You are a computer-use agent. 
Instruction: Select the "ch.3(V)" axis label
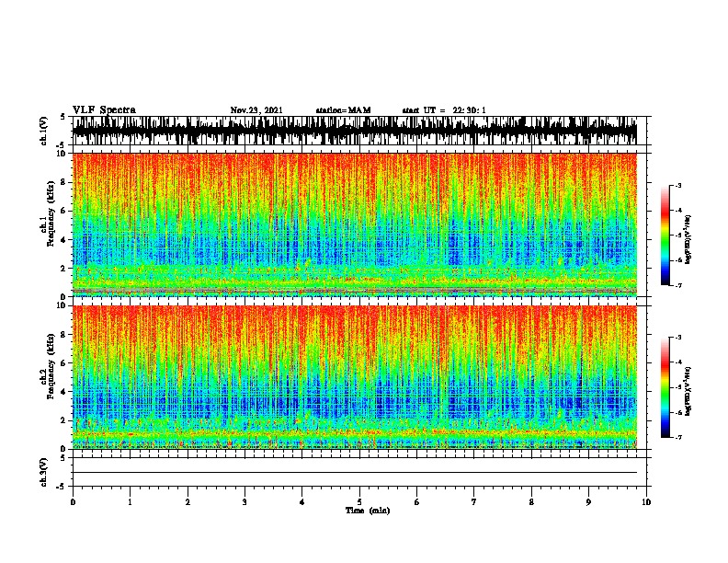43,472
